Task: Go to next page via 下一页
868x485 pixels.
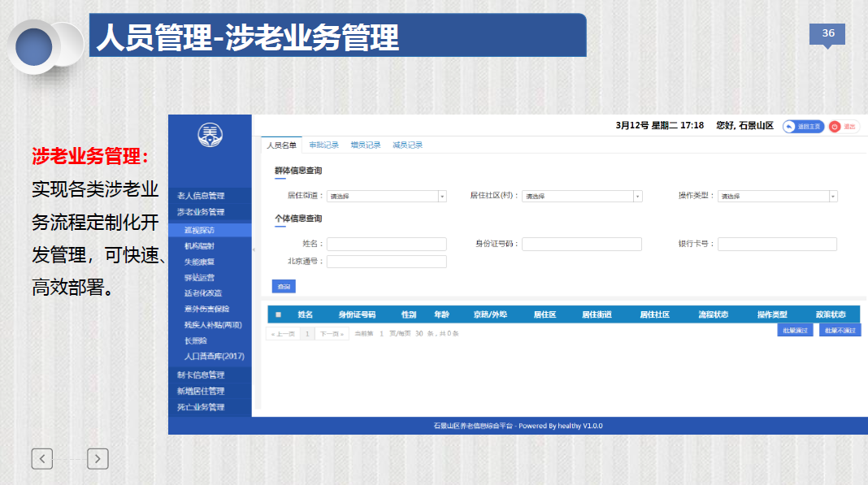Action: point(332,334)
